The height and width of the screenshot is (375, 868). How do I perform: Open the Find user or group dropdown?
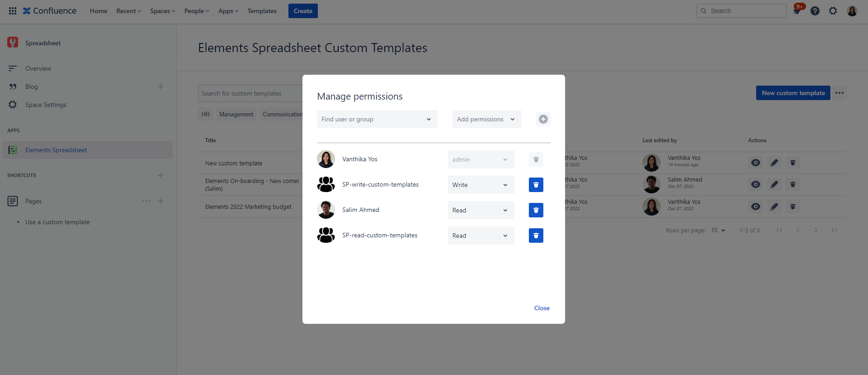click(x=377, y=119)
